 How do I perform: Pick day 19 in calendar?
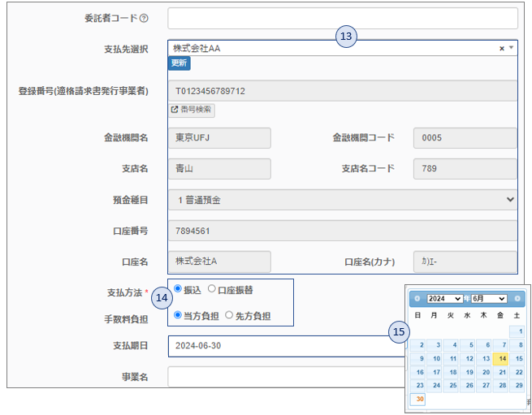pos(467,372)
